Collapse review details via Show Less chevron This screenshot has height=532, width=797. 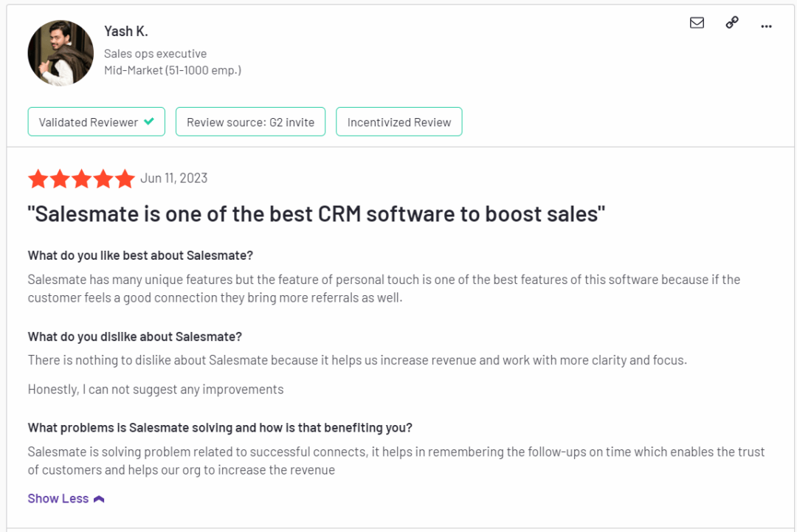click(x=97, y=498)
